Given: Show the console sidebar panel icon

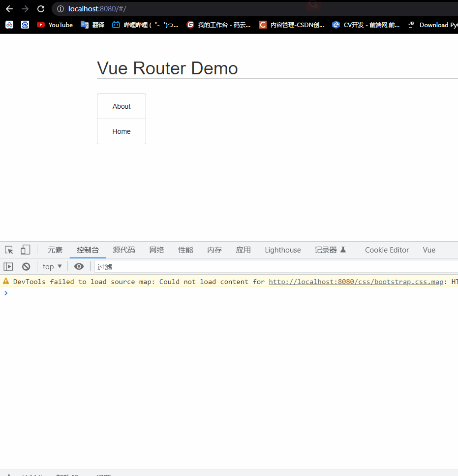Looking at the screenshot, I should pos(8,266).
